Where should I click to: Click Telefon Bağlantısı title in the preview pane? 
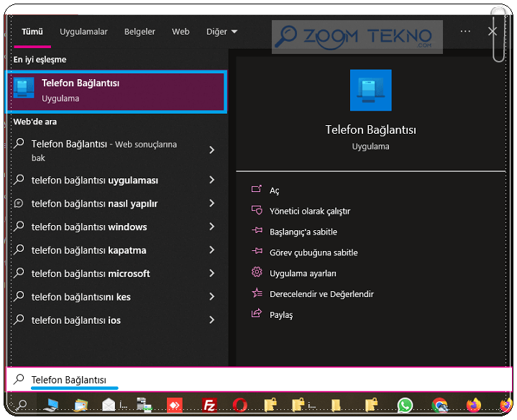click(x=370, y=130)
